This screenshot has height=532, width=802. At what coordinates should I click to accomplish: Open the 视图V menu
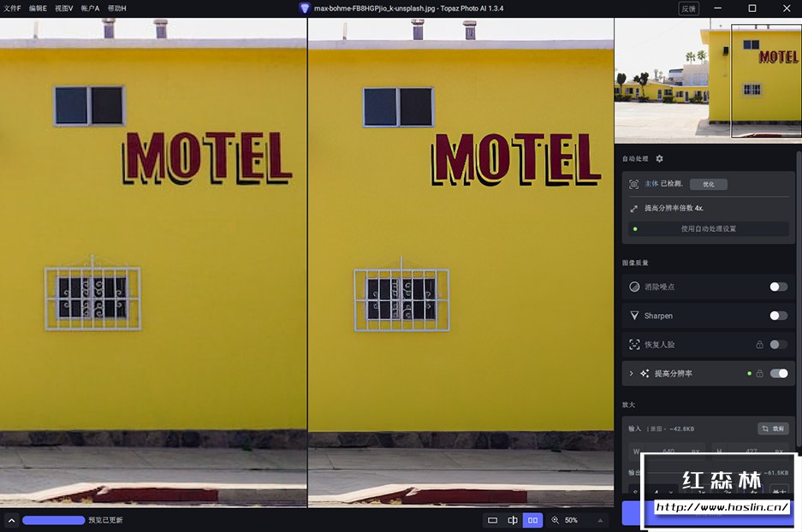pyautogui.click(x=64, y=9)
